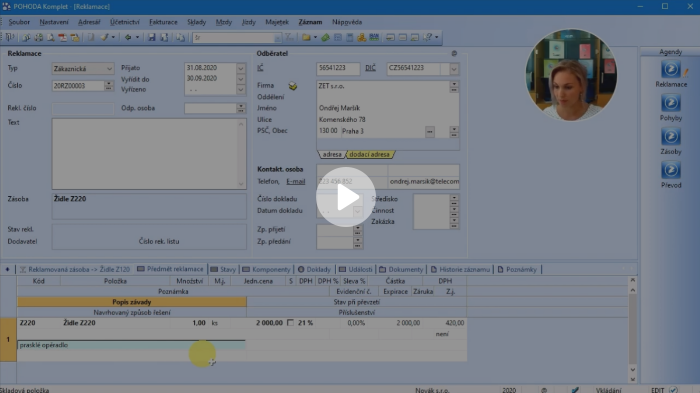Click into the Text memo field

149,154
